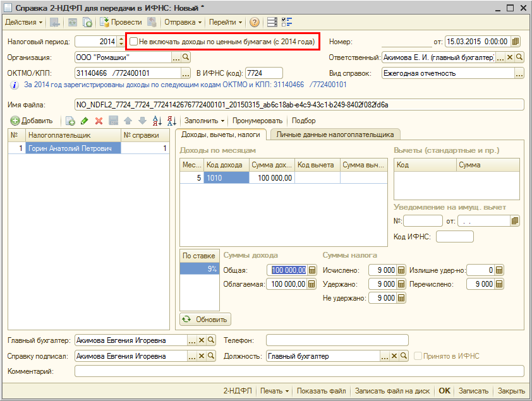Clear the Ответственный field with X icon
The width and height of the screenshot is (532, 401).
pyautogui.click(x=510, y=57)
